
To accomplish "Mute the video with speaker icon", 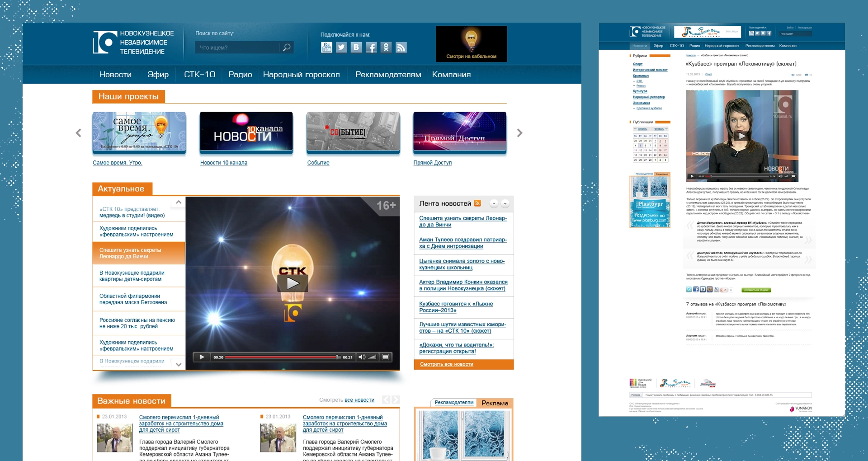I will tap(361, 357).
